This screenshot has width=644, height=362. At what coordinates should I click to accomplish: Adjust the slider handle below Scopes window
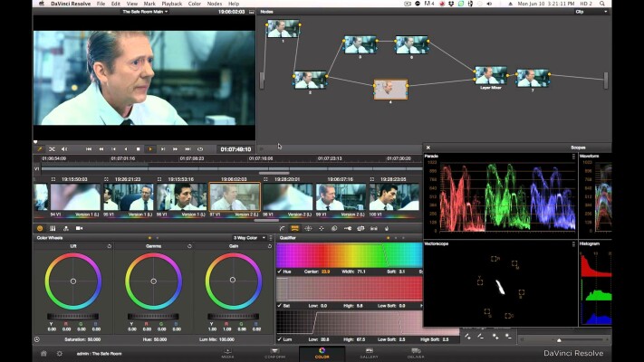(559, 340)
